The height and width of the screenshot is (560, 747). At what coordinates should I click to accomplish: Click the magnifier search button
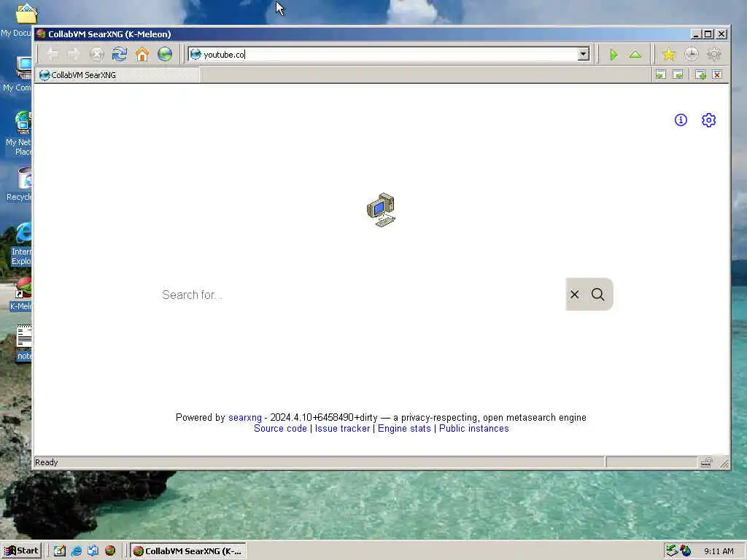598,295
